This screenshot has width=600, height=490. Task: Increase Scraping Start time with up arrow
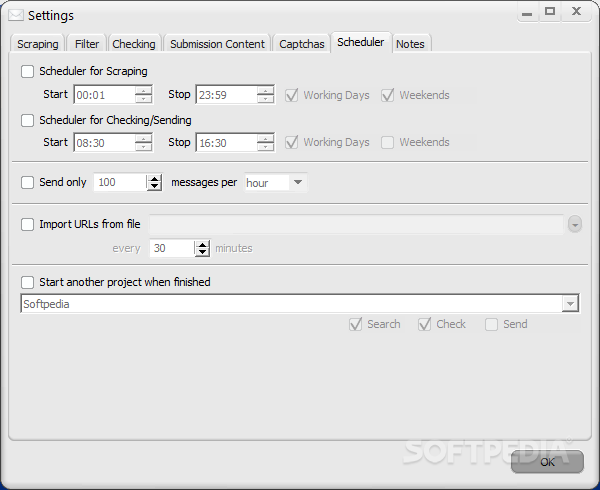(x=143, y=91)
